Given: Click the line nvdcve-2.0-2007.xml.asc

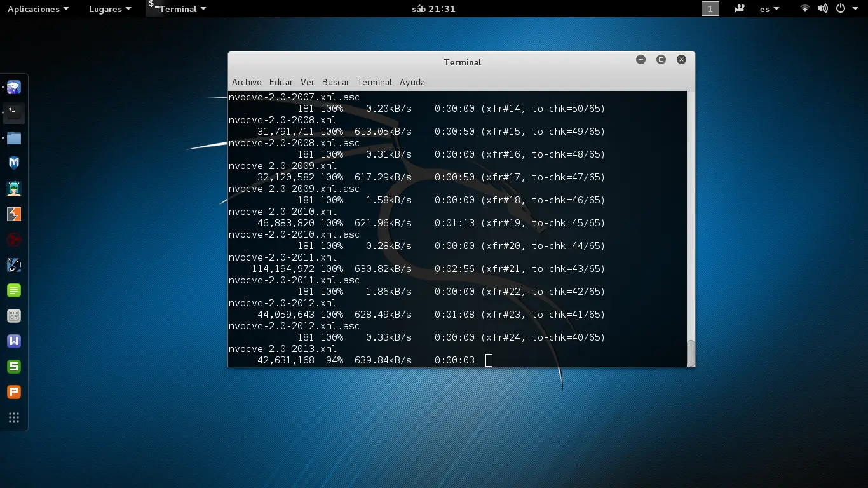Looking at the screenshot, I should pyautogui.click(x=294, y=97).
